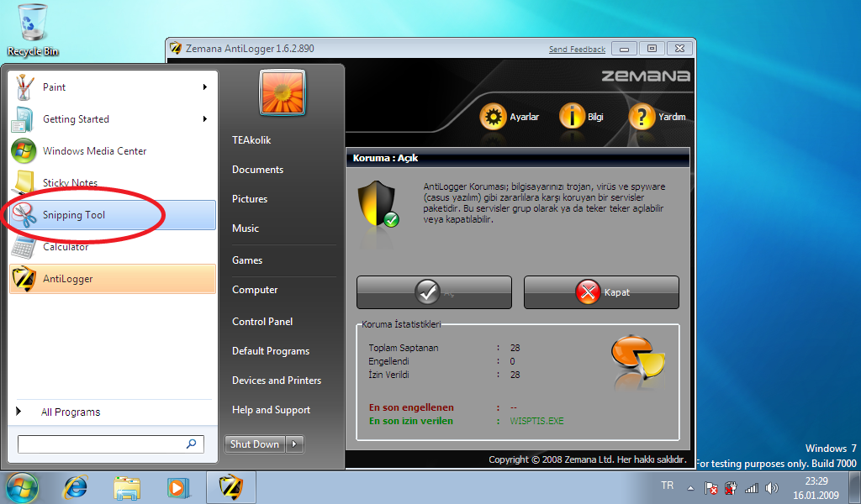Open Getting Started in Start menu
The image size is (861, 504).
[x=113, y=119]
